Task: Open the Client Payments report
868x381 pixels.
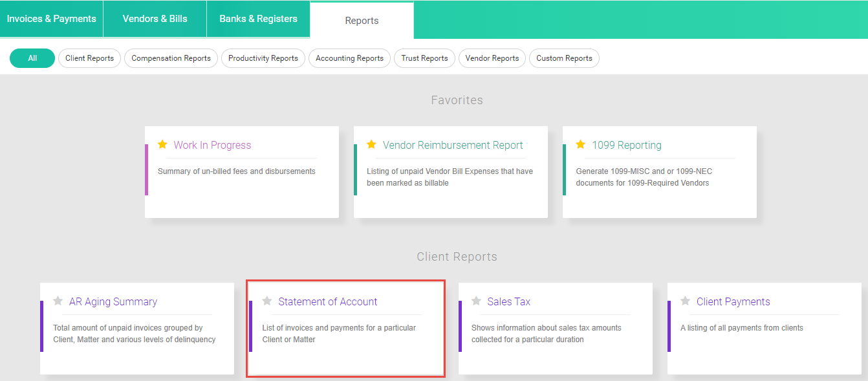Action: coord(733,301)
